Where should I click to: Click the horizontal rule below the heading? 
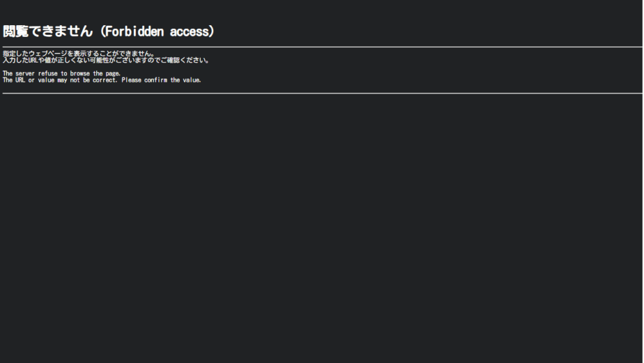click(322, 47)
